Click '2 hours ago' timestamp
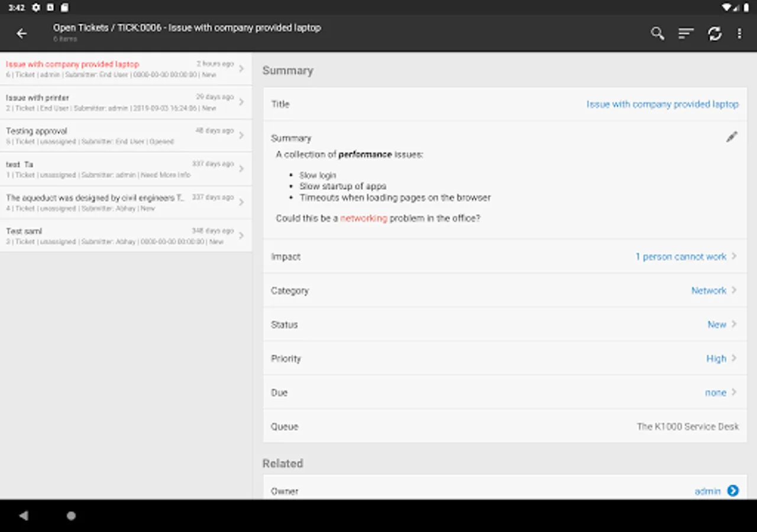This screenshot has height=532, width=757. (x=215, y=63)
